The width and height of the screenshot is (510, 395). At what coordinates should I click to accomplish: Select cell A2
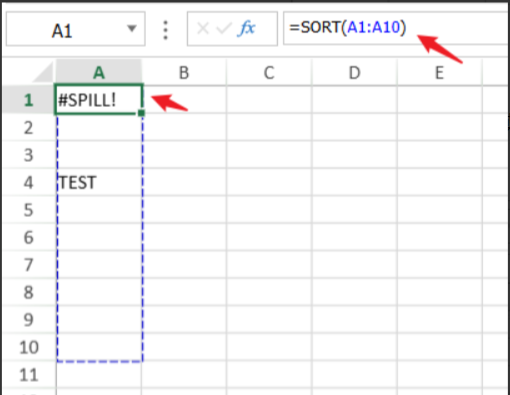pos(99,128)
